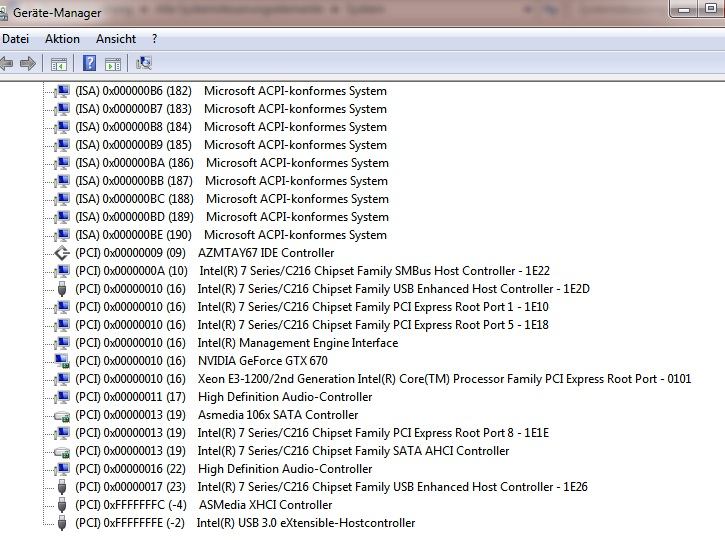Scan for hardware changes icon

tap(144, 63)
